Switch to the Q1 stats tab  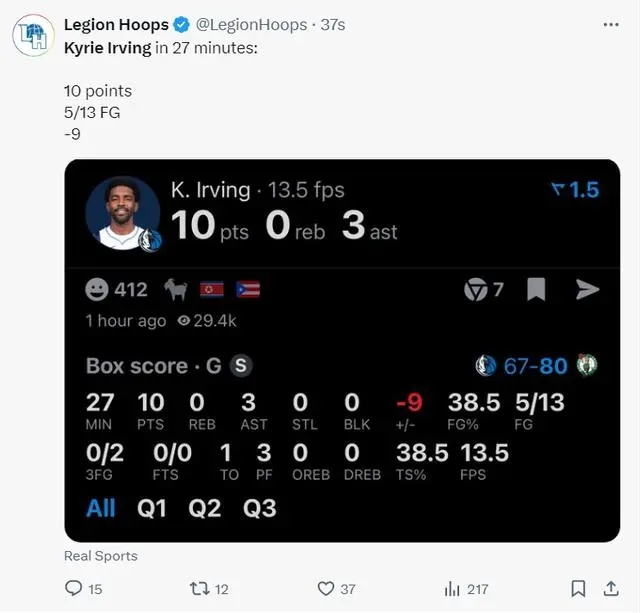152,509
